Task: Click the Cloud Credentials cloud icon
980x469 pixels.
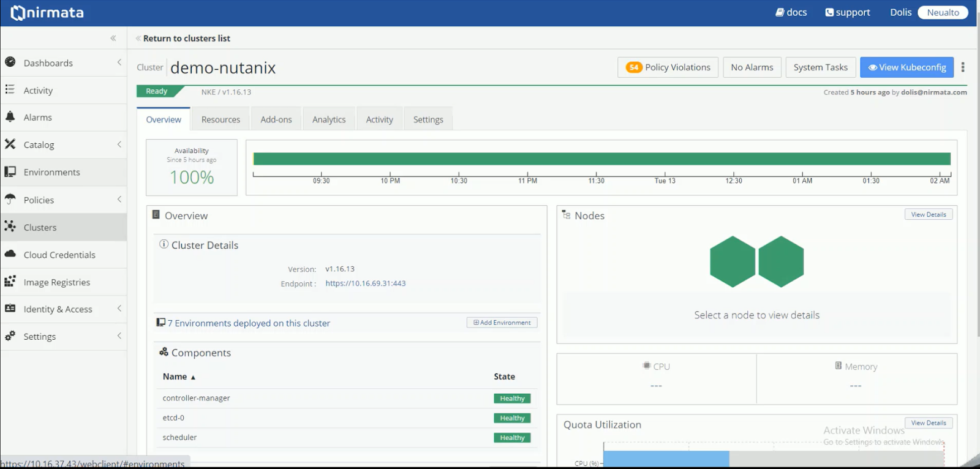Action: [10, 253]
